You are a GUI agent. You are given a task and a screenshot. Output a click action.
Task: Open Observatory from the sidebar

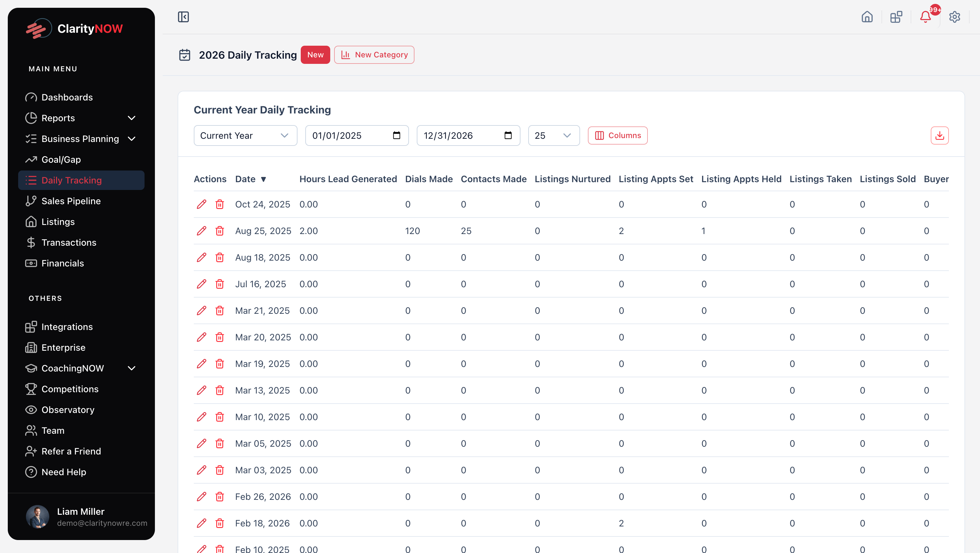68,410
